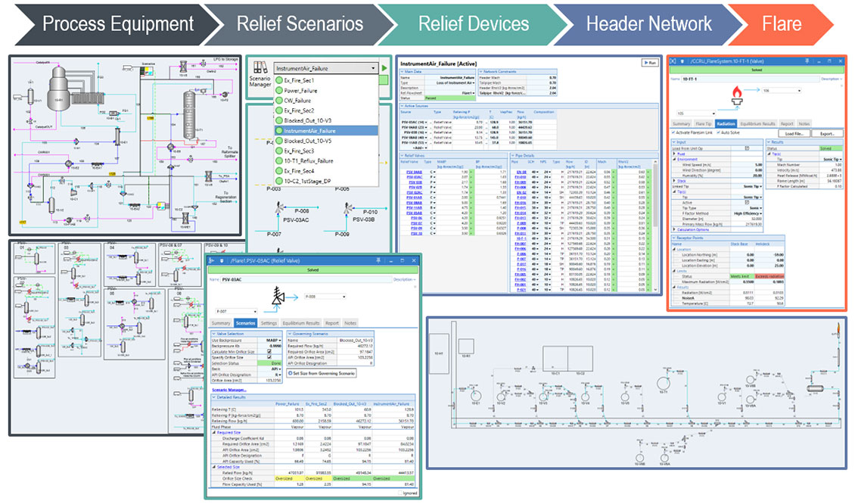This screenshot has height=504, width=855.
Task: Collapse the Receptor Points section
Action: tap(673, 238)
